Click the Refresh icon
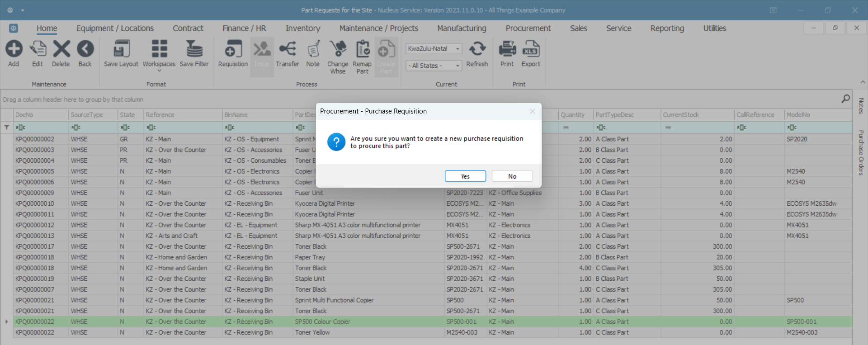 pos(477,49)
